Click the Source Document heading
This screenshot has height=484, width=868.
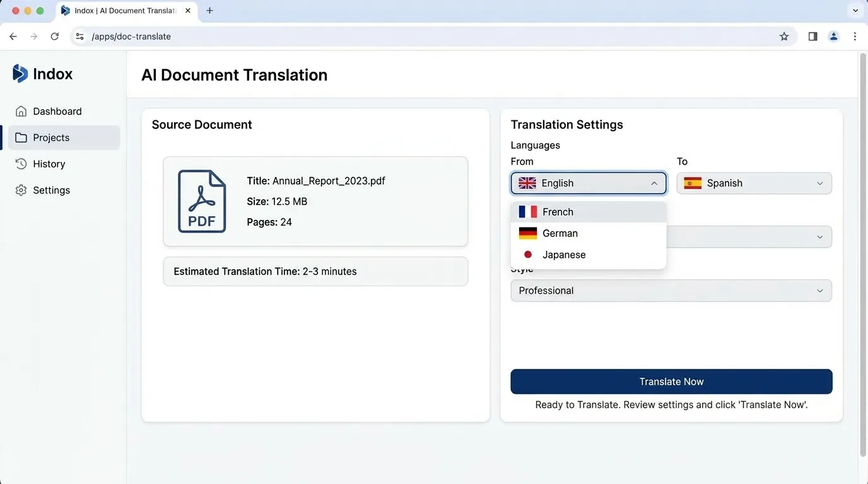[202, 125]
